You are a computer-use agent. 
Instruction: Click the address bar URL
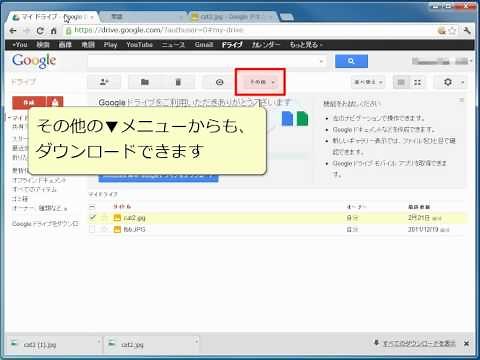click(159, 30)
